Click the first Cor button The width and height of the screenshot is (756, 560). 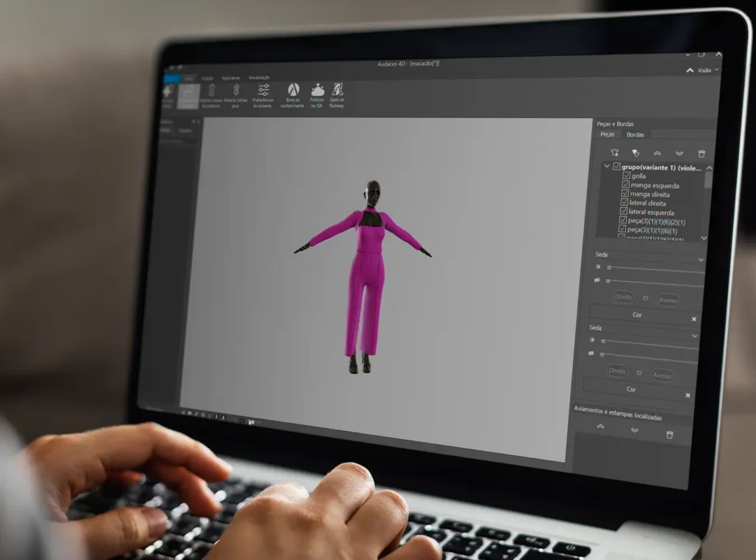637,315
